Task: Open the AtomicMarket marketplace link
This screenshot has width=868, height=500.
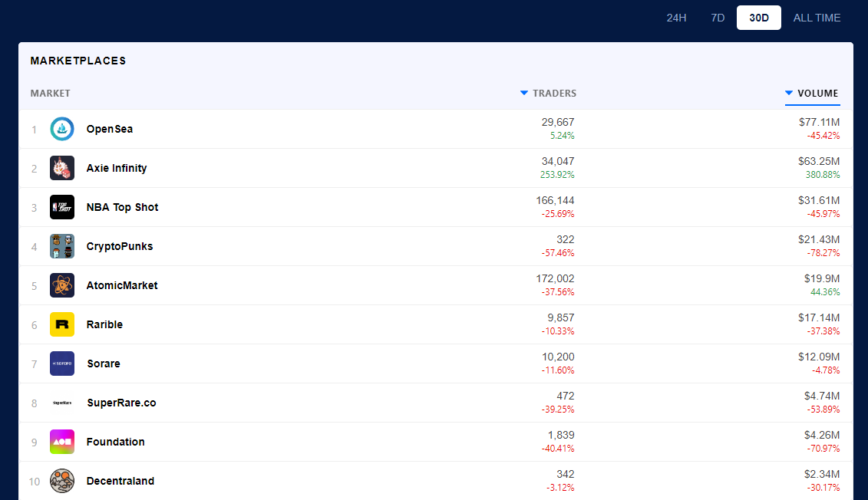Action: point(122,285)
